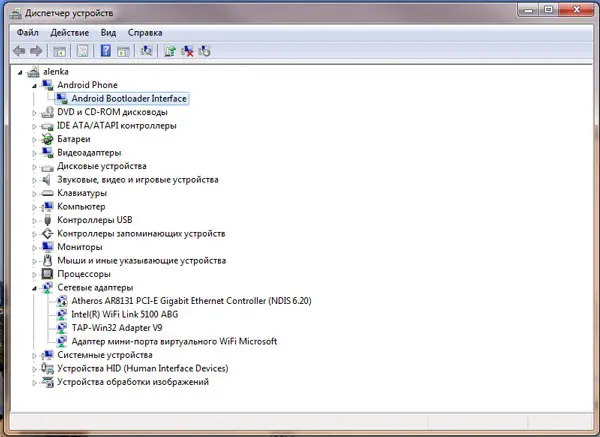Click the Видеоадаптеры display icon
This screenshot has width=600, height=437.
coord(47,153)
